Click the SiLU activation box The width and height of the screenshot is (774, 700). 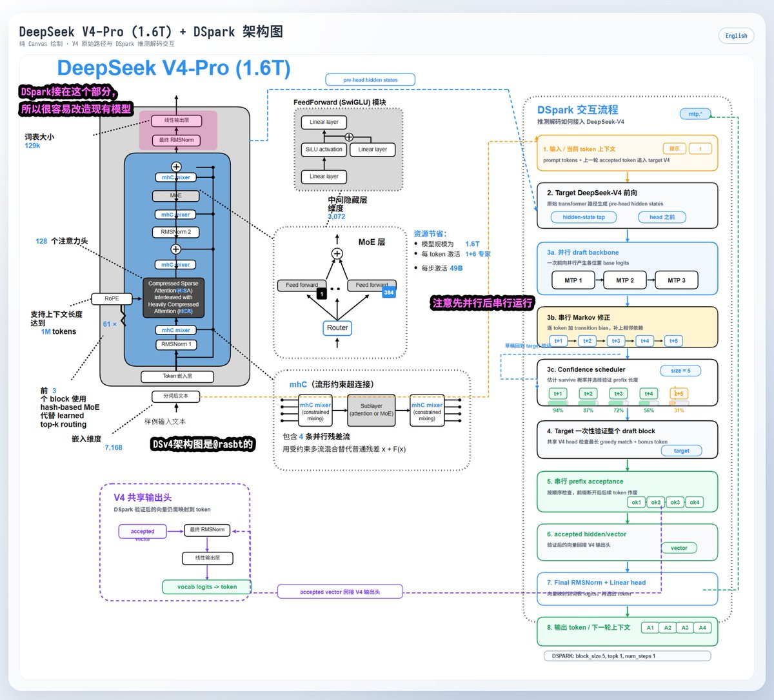click(324, 150)
